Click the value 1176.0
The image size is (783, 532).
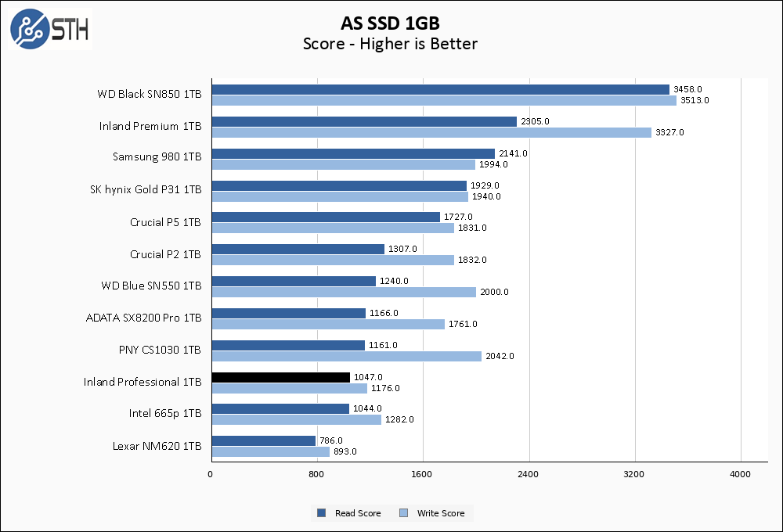click(385, 388)
